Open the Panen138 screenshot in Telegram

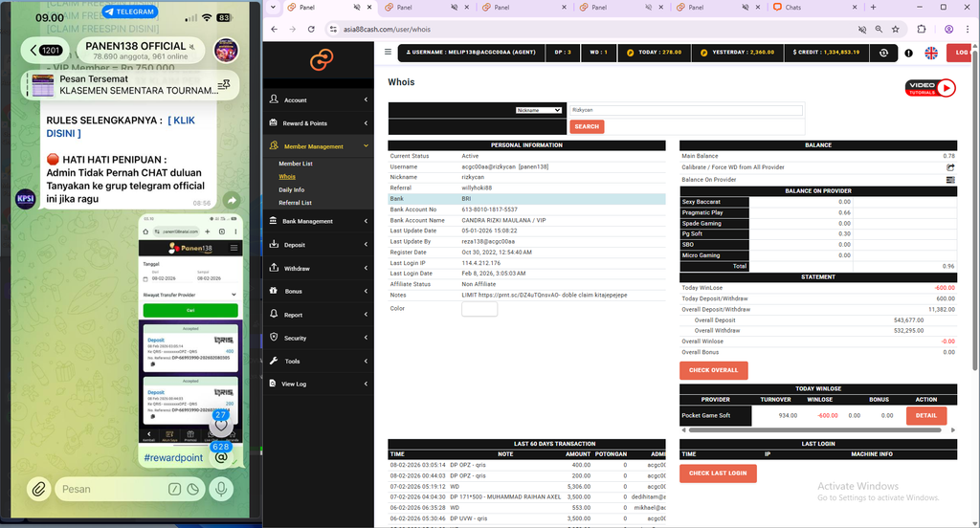pos(190,329)
